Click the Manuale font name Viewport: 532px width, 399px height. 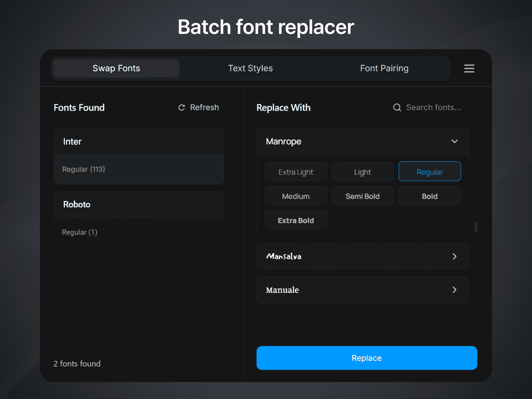tap(282, 290)
